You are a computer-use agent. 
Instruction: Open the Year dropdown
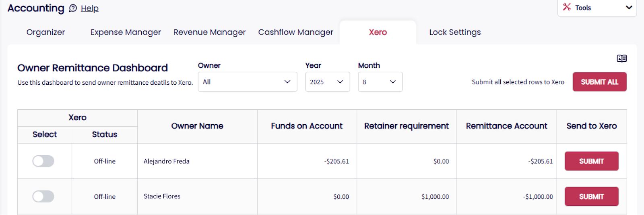pos(327,82)
